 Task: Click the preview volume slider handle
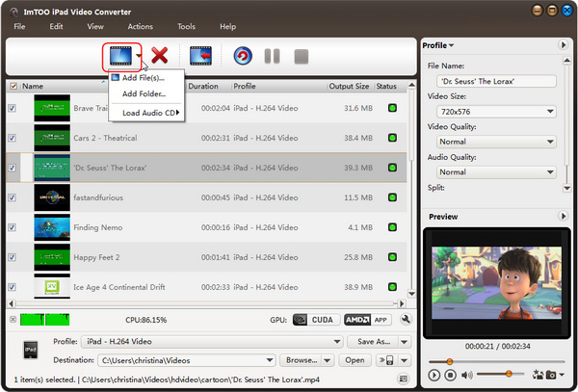509,374
